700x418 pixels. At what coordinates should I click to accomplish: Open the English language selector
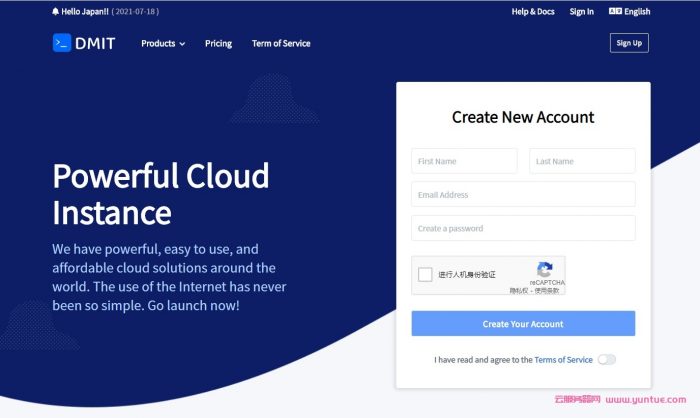(629, 12)
